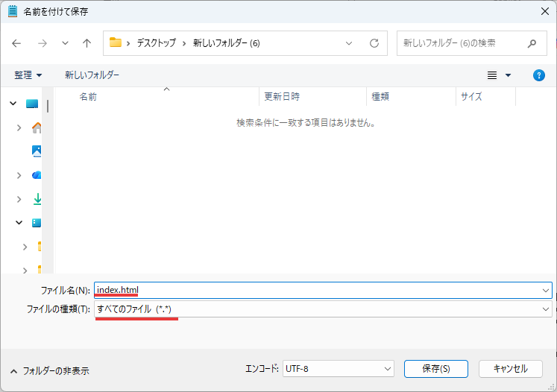Select the Home icon in navigation pane

tap(37, 127)
